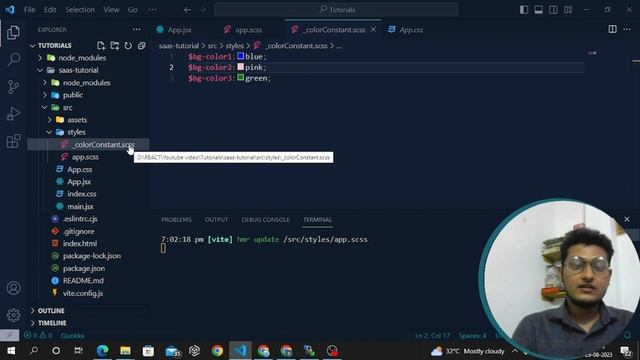Open vite.config.js from explorer
The width and height of the screenshot is (640, 360).
(83, 293)
